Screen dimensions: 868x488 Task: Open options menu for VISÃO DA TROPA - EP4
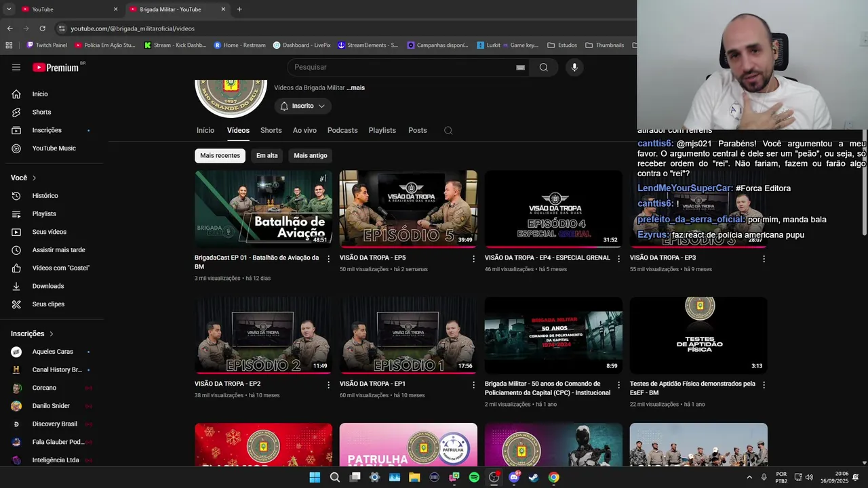click(618, 259)
